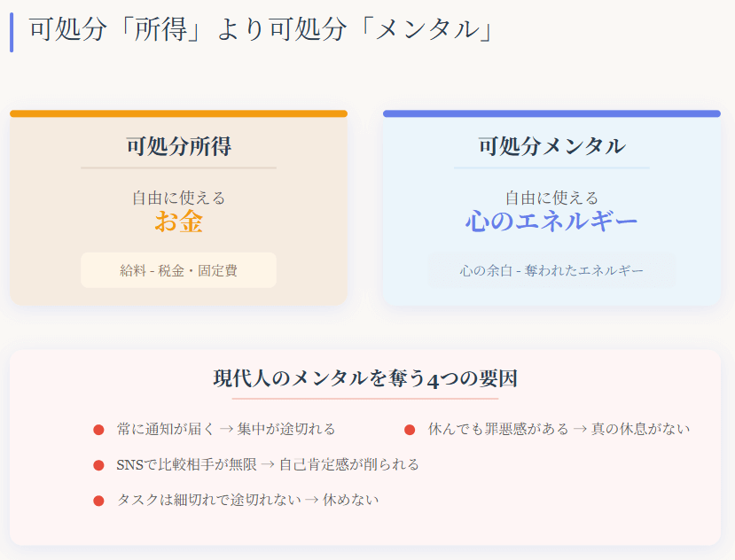The image size is (735, 560).
Task: Click the blue bar atop 可処分メンタル card
Action: 551,113
